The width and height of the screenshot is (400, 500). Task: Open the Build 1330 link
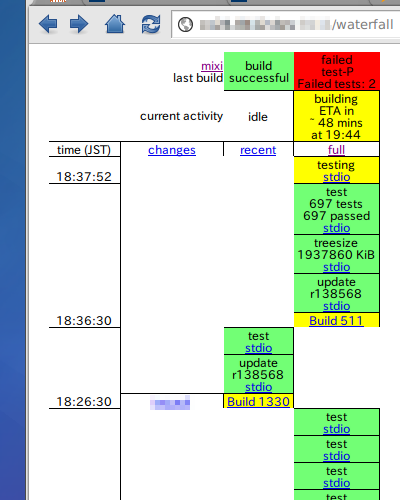click(258, 401)
